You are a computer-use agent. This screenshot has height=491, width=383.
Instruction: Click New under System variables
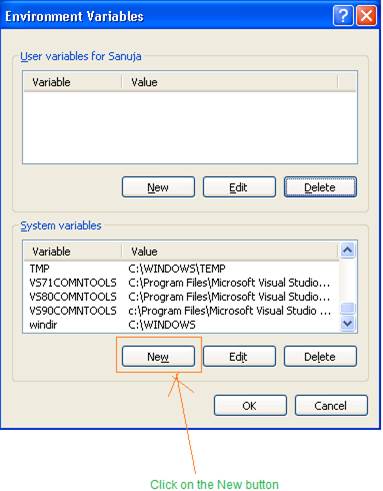tap(158, 356)
